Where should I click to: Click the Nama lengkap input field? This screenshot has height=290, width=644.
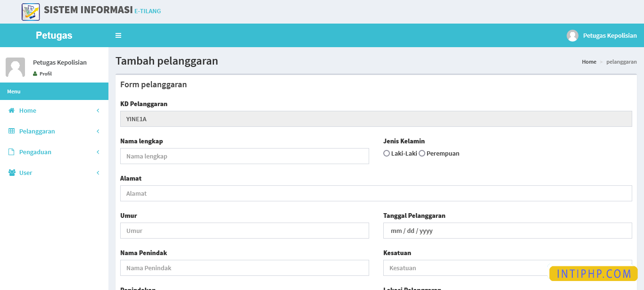(244, 156)
